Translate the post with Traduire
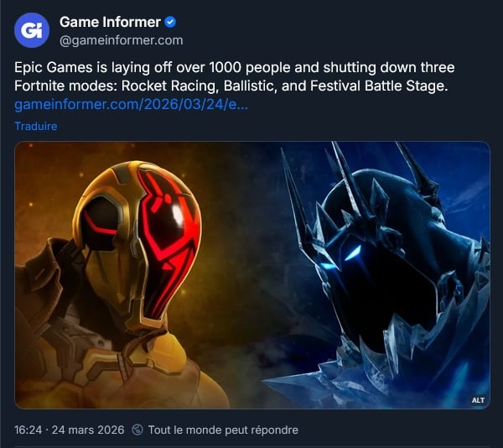This screenshot has height=448, width=503. click(36, 126)
